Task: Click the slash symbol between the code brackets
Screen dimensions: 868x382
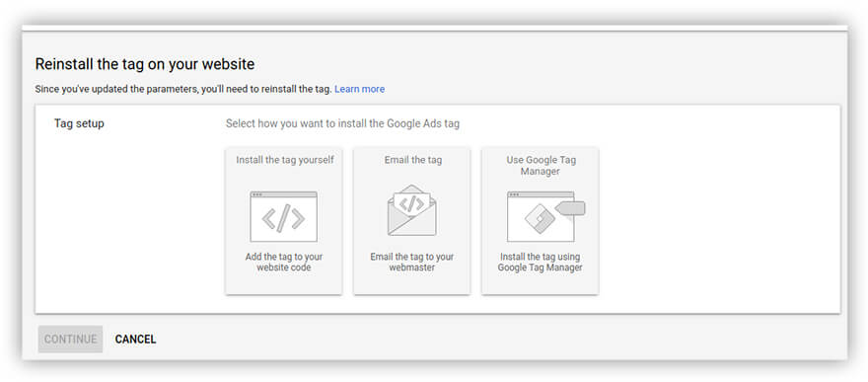Action: [x=283, y=218]
